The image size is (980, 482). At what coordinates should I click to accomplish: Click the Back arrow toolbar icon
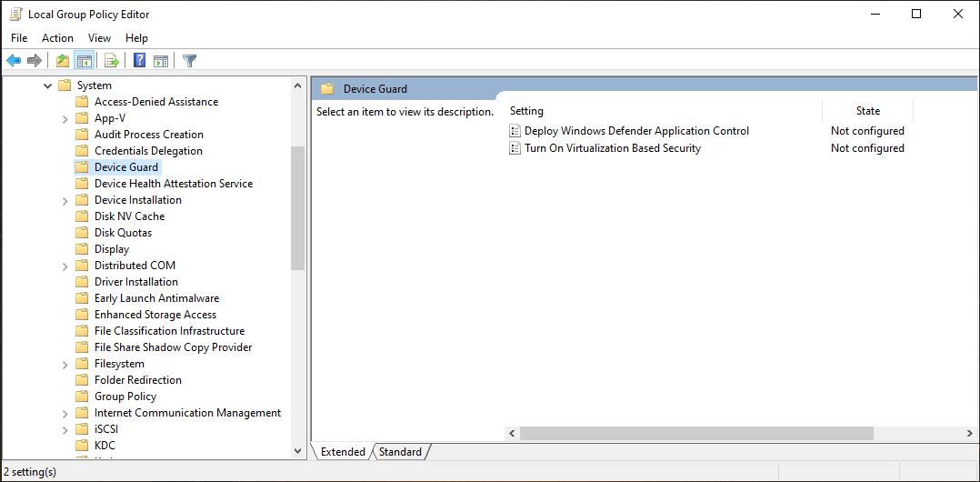pos(14,61)
